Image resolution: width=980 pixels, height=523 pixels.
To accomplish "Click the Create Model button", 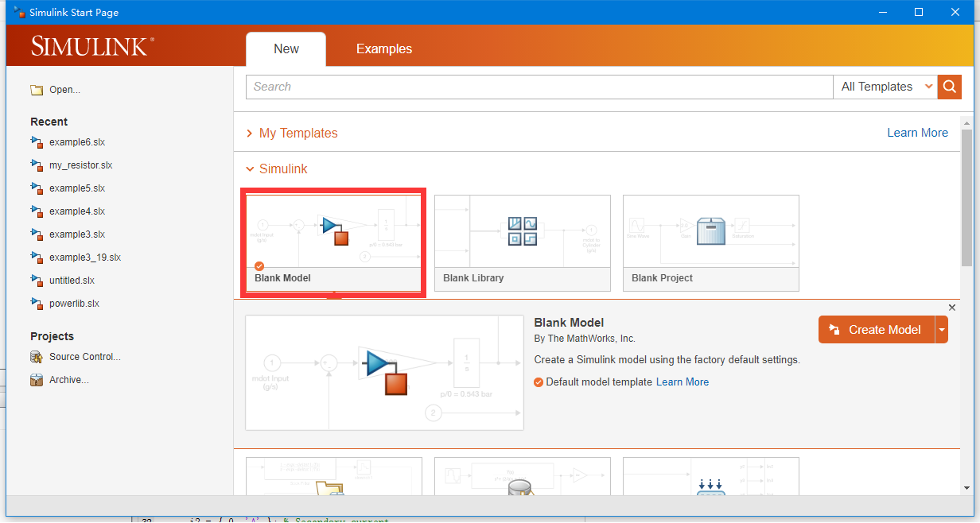I will tap(877, 330).
